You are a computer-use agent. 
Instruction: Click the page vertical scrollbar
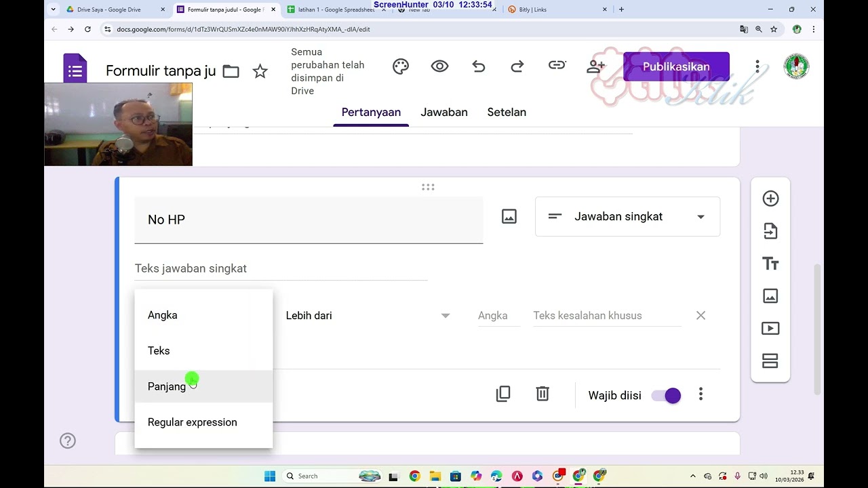(818, 329)
